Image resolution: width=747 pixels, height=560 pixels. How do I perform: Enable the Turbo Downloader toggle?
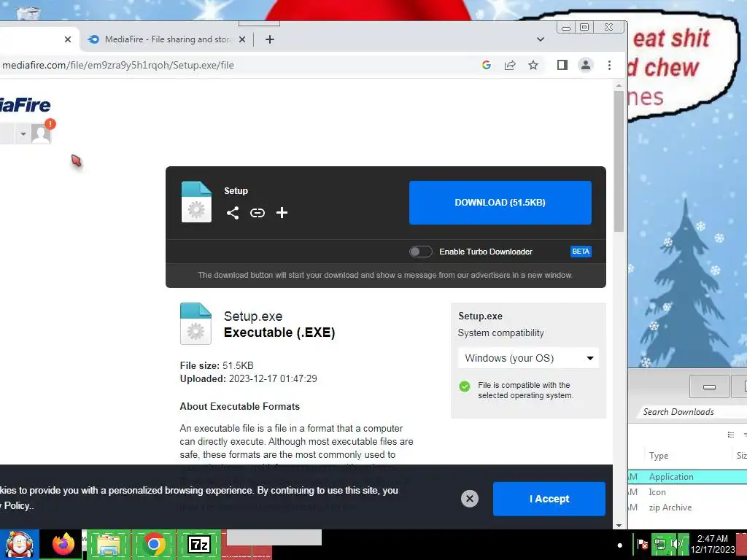(421, 252)
